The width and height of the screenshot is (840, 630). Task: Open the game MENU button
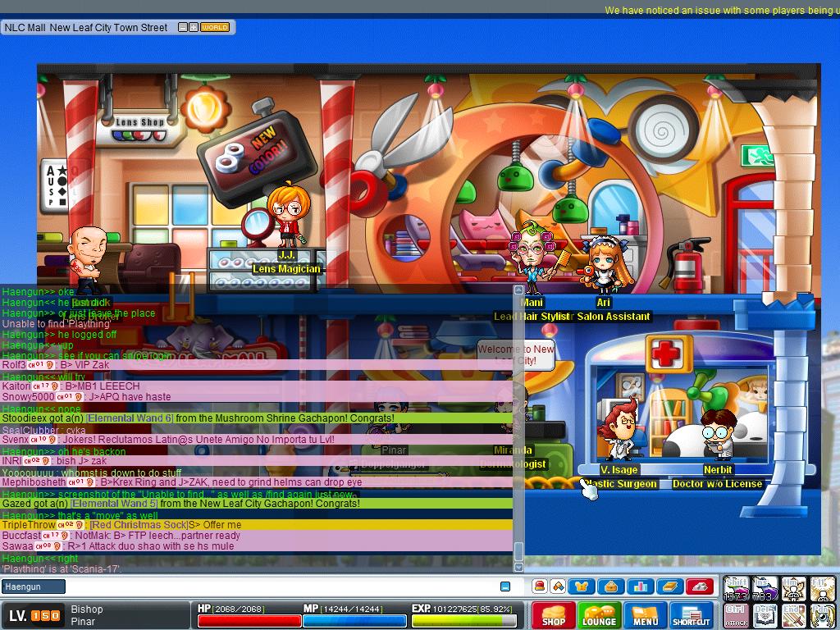[x=646, y=615]
